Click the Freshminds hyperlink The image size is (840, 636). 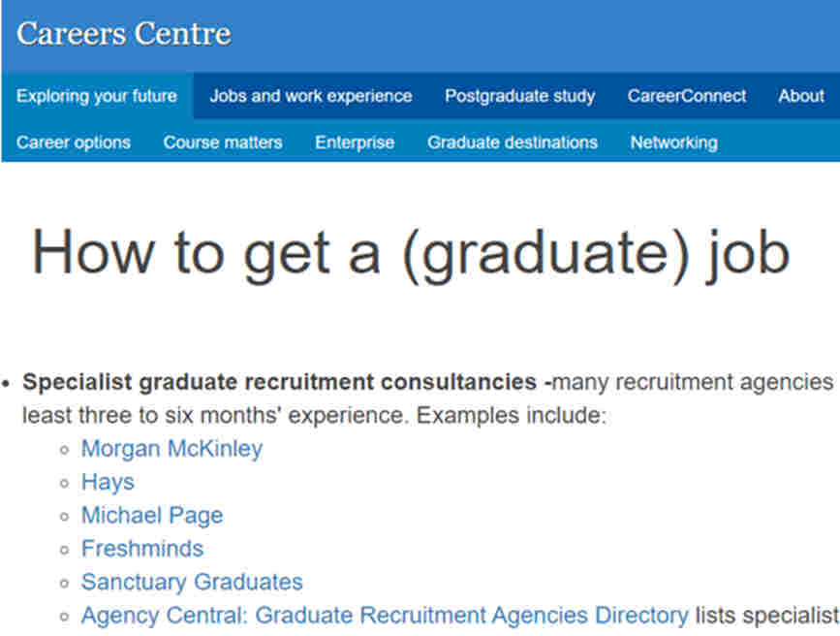[x=141, y=548]
